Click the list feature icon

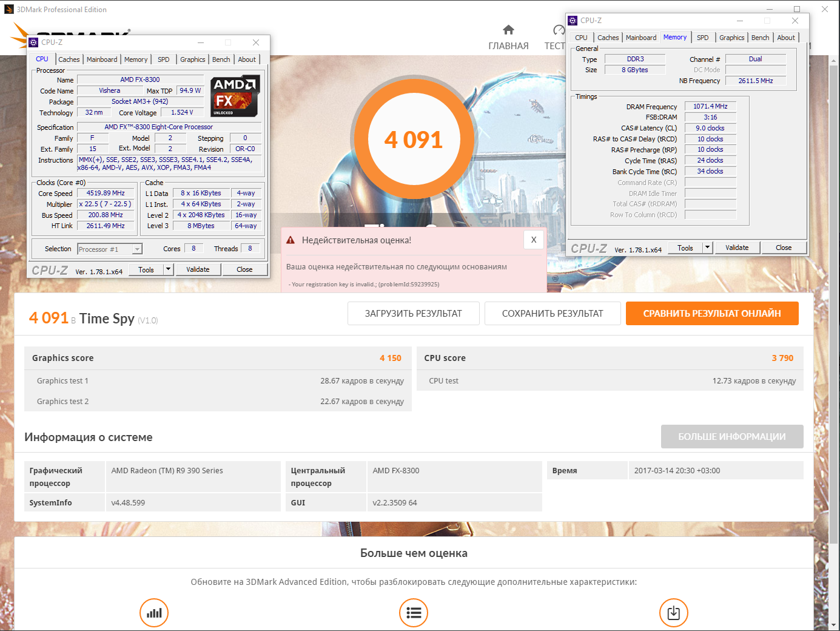(x=414, y=613)
